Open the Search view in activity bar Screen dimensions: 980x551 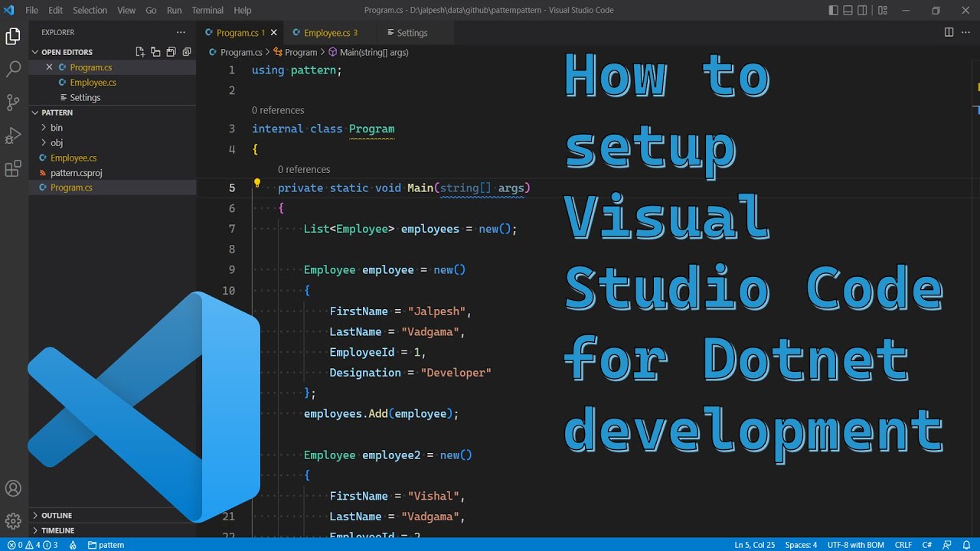[13, 70]
